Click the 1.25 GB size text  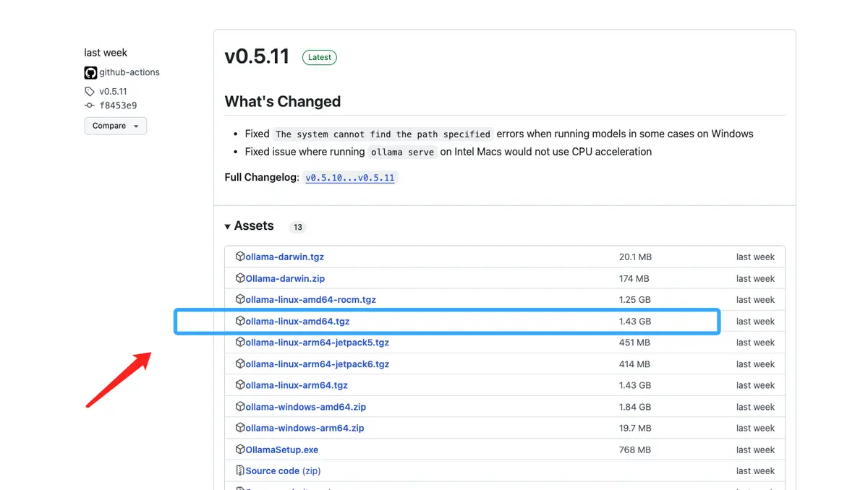coord(635,300)
